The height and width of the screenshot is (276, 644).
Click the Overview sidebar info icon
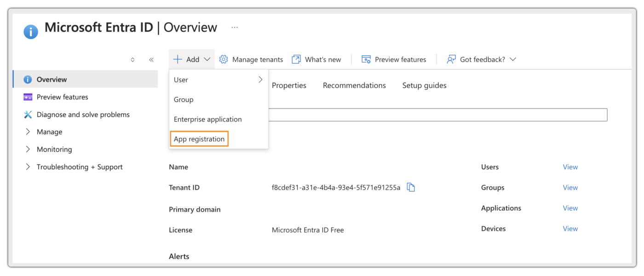pyautogui.click(x=28, y=80)
